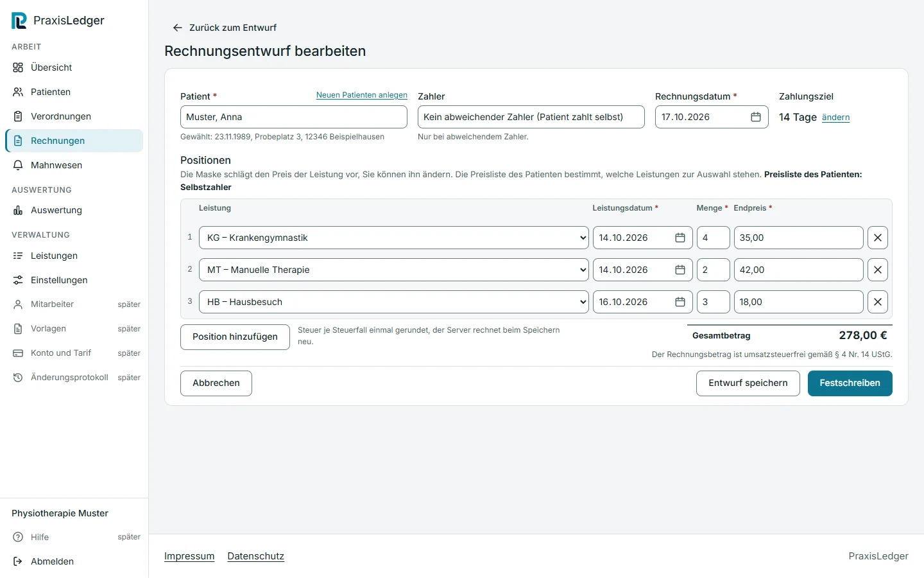Click the Einstellungen sliders icon
The width and height of the screenshot is (924, 578).
click(x=18, y=280)
